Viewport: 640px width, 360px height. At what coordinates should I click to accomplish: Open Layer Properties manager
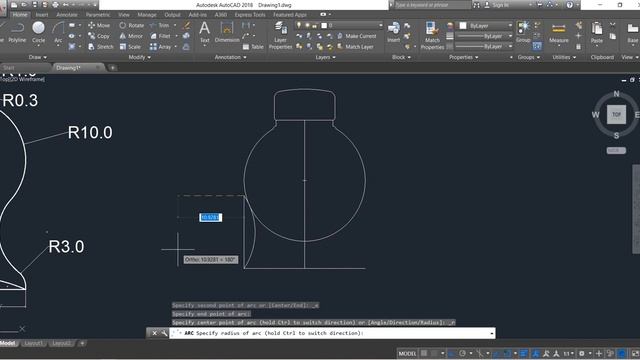click(280, 36)
